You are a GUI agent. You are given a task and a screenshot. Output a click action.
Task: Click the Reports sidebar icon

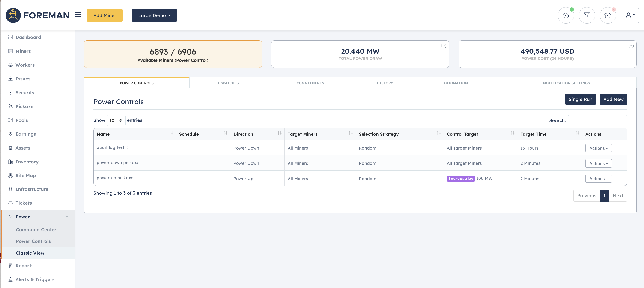tap(11, 265)
